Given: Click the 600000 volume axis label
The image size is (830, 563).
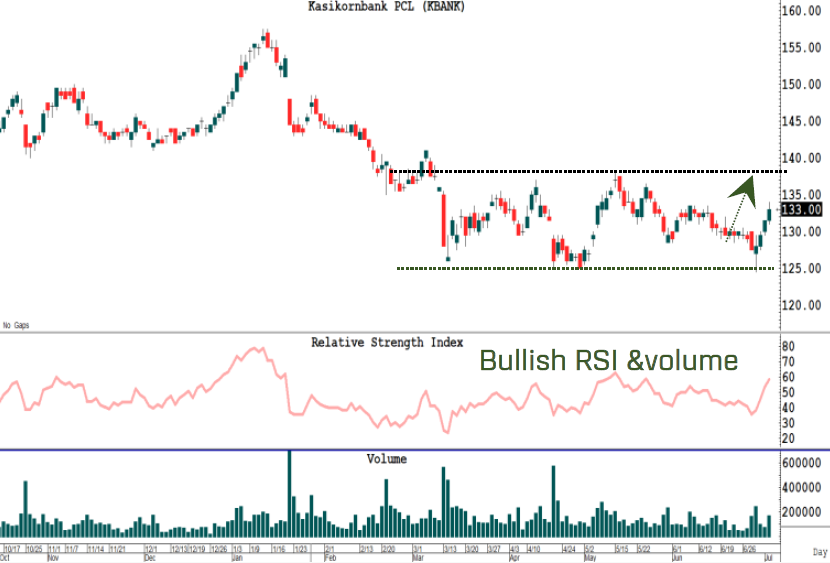Looking at the screenshot, I should coord(801,462).
